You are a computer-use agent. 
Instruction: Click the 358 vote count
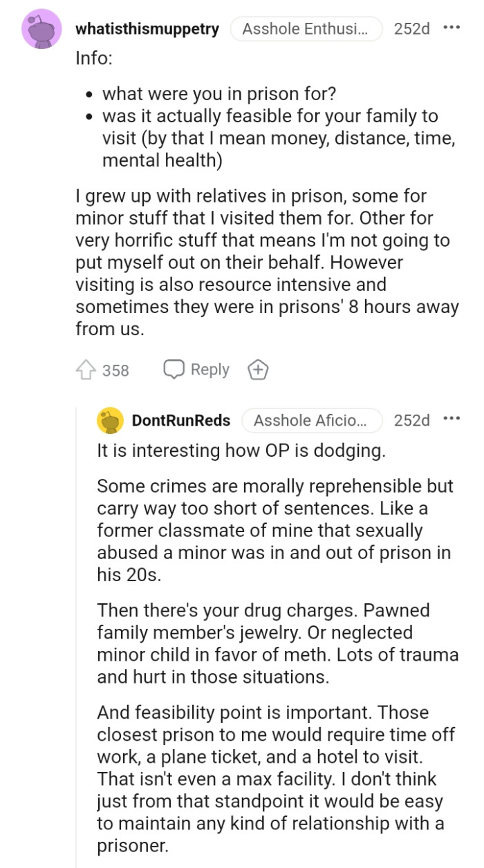point(115,370)
